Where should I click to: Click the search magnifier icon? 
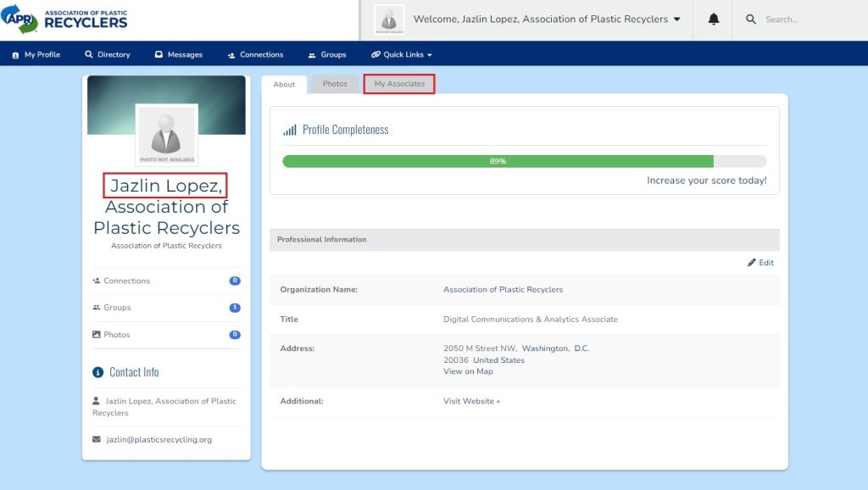751,19
